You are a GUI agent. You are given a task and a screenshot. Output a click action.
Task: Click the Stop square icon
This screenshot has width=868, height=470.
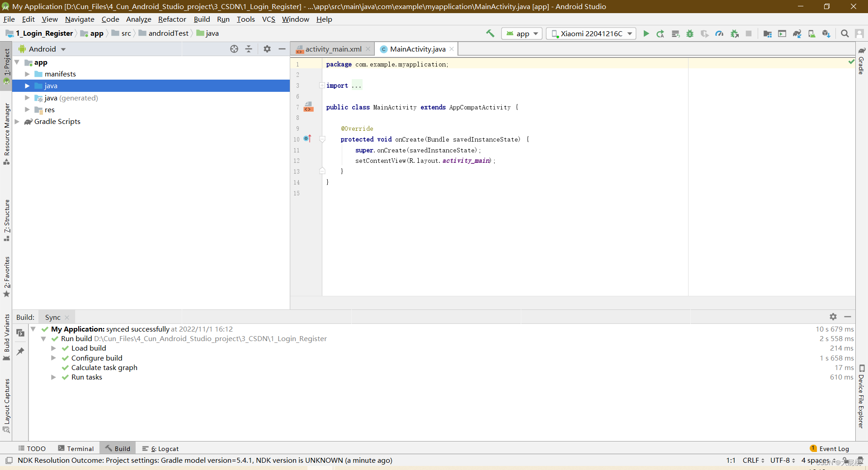pos(749,33)
